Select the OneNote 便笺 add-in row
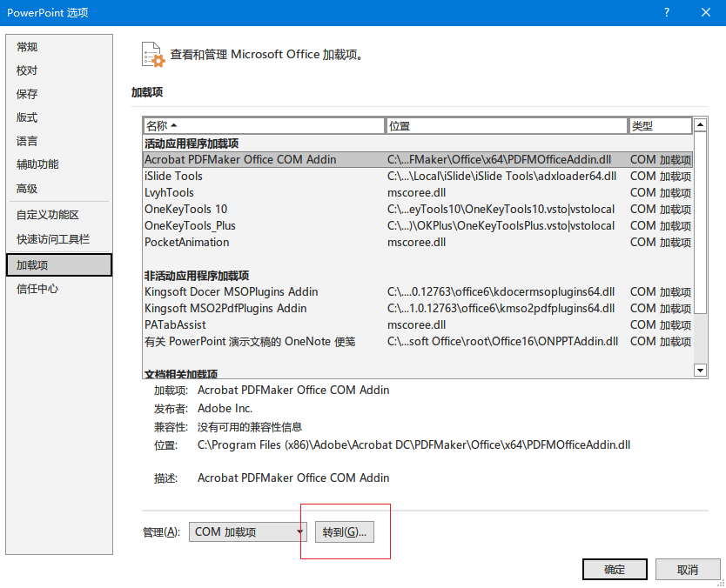Viewport: 726px width, 588px height. pos(418,342)
